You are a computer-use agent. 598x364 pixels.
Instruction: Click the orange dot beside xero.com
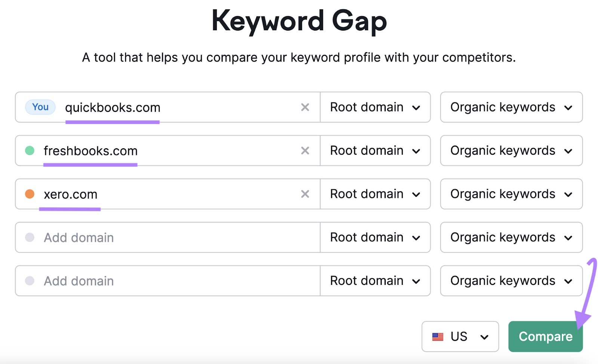click(x=30, y=194)
